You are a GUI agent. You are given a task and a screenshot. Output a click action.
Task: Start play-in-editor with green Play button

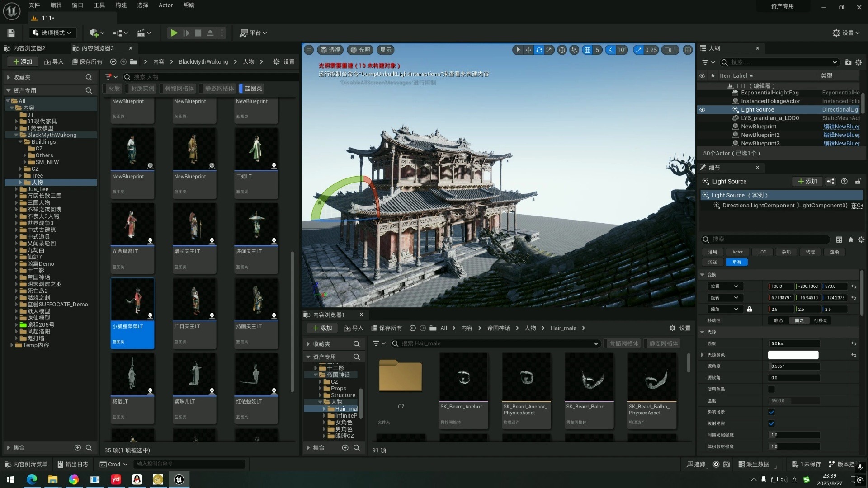[x=174, y=33]
